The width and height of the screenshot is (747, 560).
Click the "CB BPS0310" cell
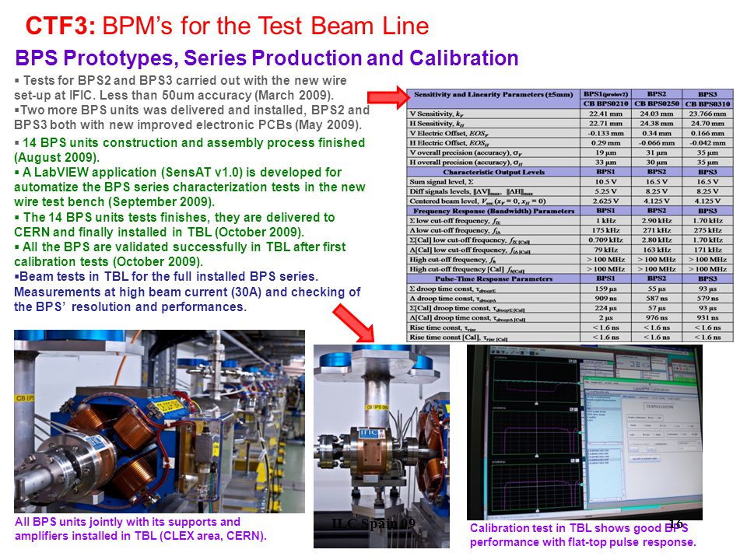[x=707, y=103]
